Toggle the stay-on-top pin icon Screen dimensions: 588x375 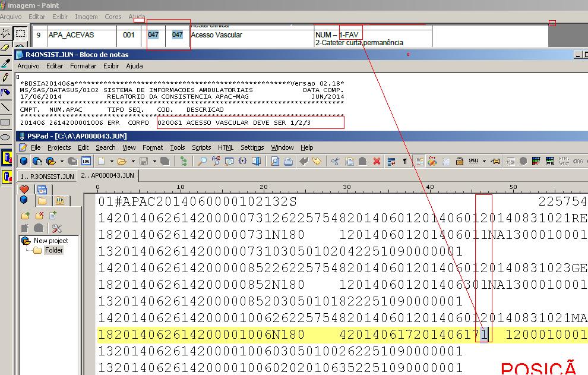(495, 161)
